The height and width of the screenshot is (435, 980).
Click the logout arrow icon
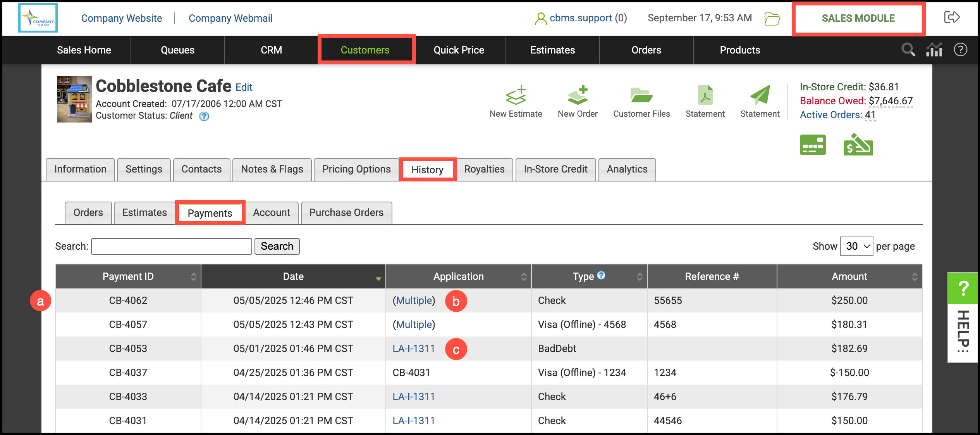pos(951,17)
